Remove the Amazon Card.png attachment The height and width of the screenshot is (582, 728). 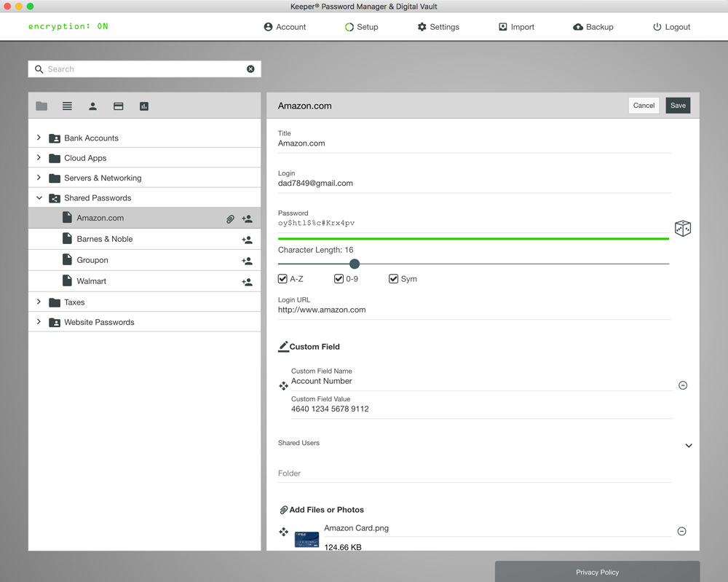(681, 531)
